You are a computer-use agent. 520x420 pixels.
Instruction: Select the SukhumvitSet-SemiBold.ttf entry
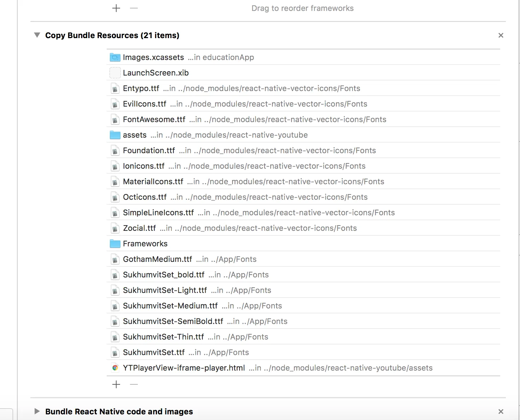point(173,321)
